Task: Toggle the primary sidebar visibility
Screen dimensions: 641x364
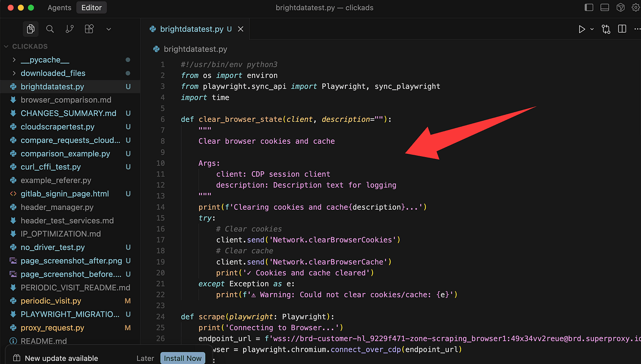Action: 589,7
